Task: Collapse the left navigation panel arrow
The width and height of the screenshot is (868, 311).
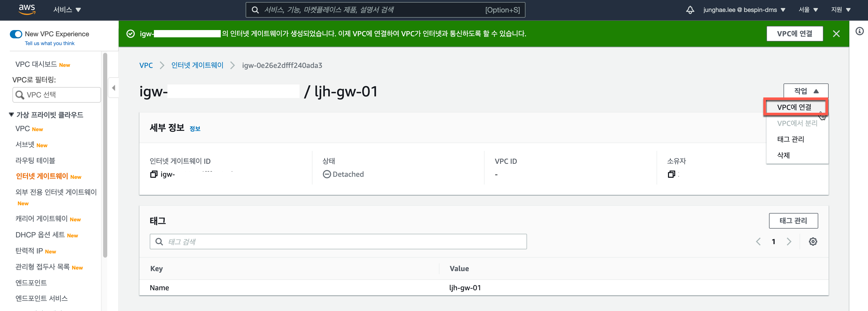Action: [x=113, y=88]
